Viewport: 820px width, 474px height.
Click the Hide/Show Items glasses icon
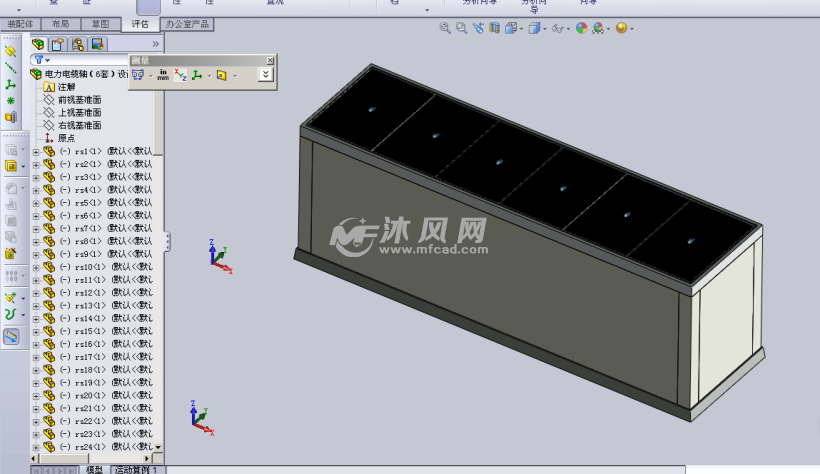click(x=557, y=29)
